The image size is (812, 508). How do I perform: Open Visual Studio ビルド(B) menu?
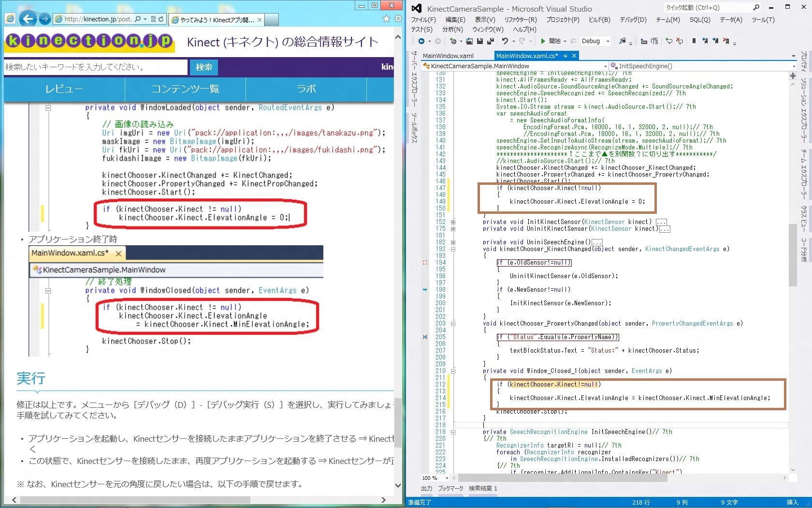click(x=599, y=20)
